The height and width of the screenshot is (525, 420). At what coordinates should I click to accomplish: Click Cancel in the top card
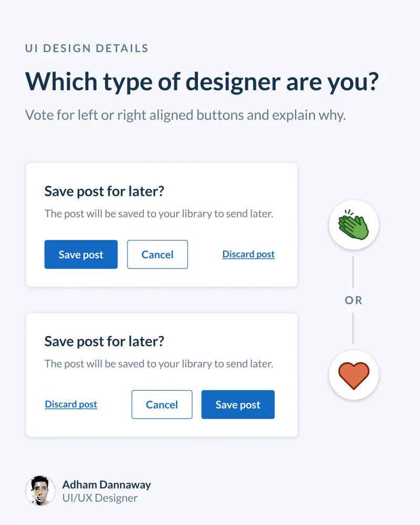[157, 255]
